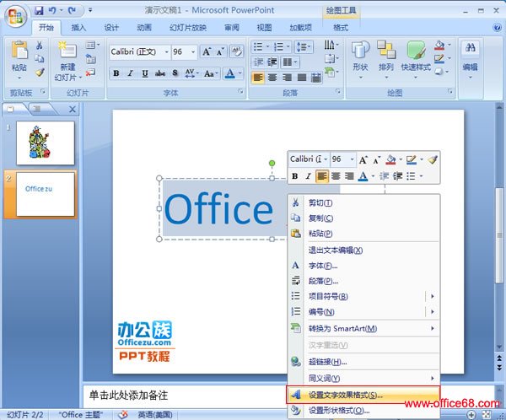Toggle Italic in the ribbon font group
Image resolution: width=506 pixels, height=420 pixels.
pyautogui.click(x=131, y=73)
